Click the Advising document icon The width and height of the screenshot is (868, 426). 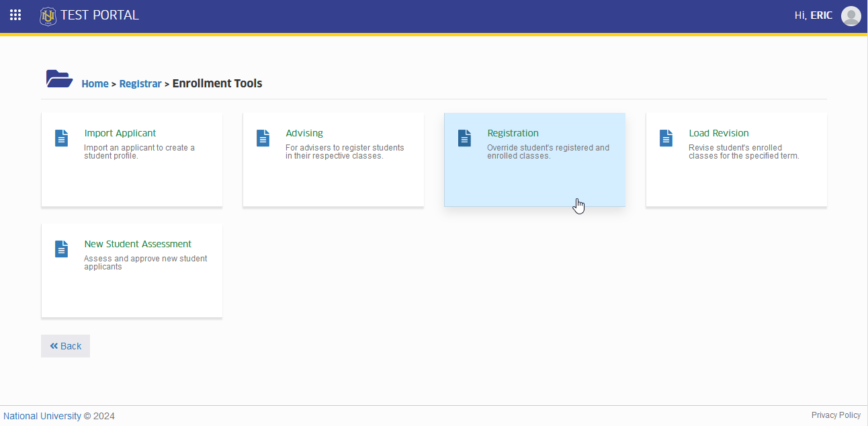pyautogui.click(x=263, y=138)
